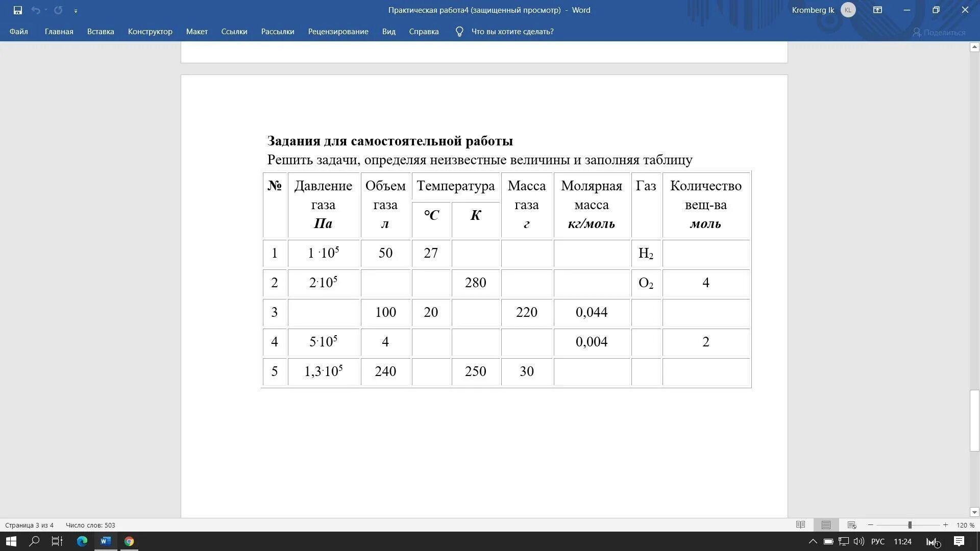Click the Save icon in title bar
This screenshot has width=980, height=551.
[x=18, y=10]
